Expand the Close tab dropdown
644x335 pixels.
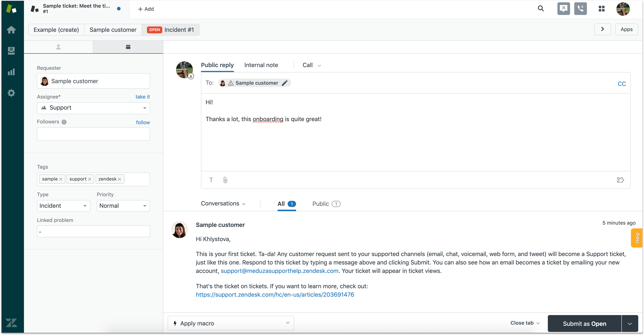(x=525, y=323)
